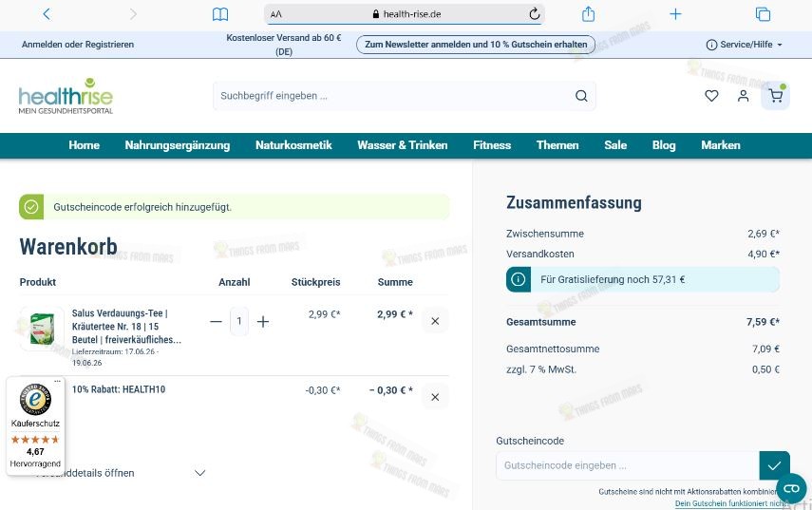This screenshot has height=510, width=812.
Task: Open Salus Verdauungs-Tee product title link
Action: tap(126, 326)
